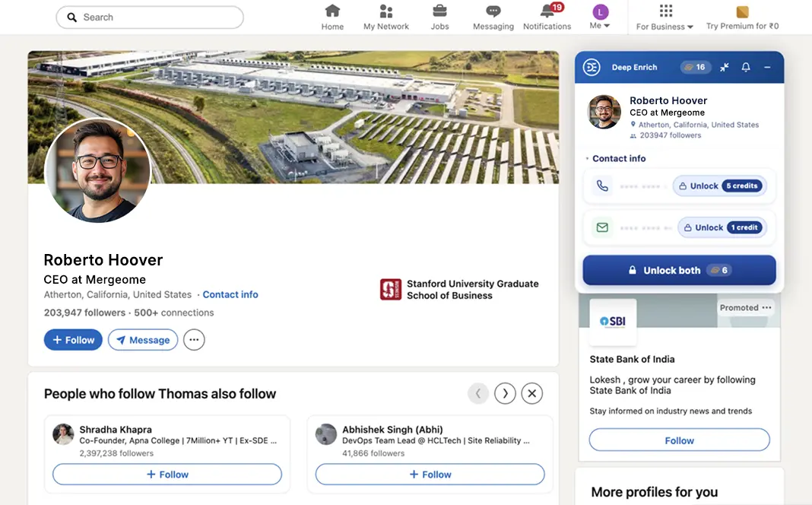
Task: Click Roberto Hoover's avatar in Deep Enrich
Action: point(604,112)
